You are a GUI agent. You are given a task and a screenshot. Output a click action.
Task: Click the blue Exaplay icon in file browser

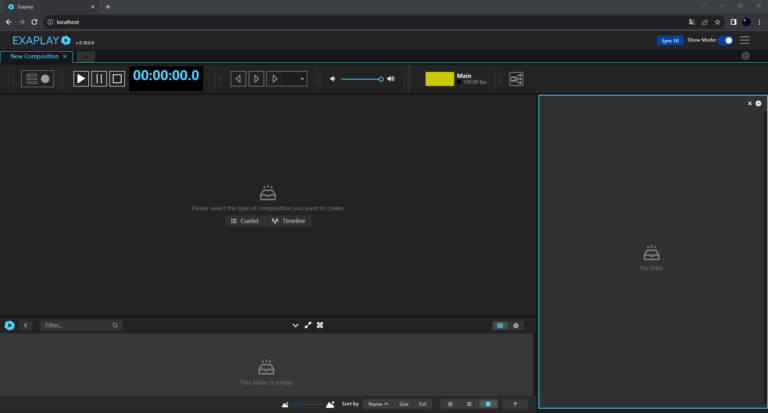click(10, 325)
